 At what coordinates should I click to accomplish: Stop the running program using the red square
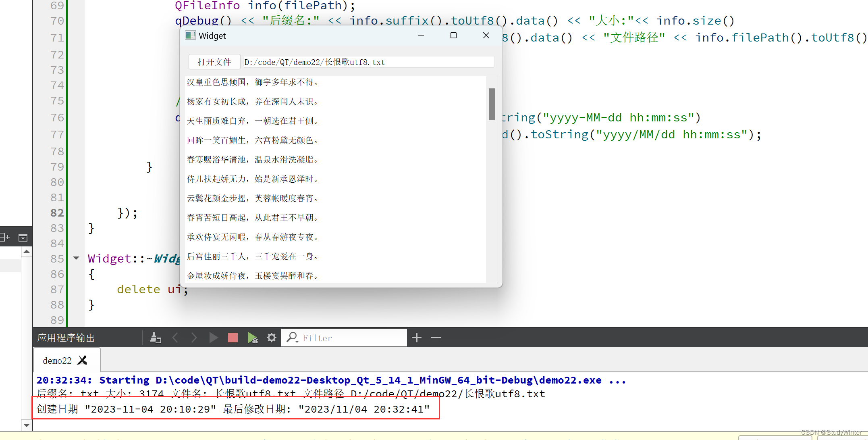click(x=233, y=338)
